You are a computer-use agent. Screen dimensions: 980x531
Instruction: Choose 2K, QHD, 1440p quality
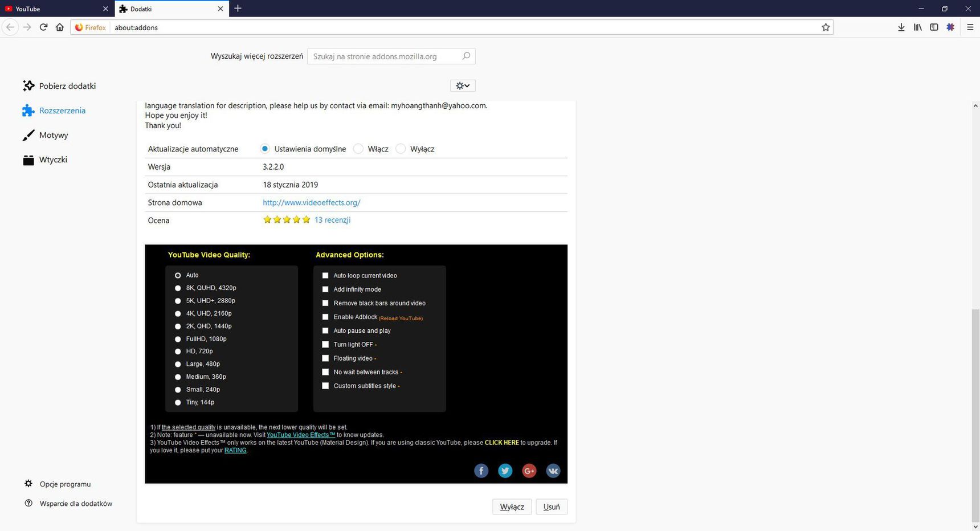click(x=178, y=326)
